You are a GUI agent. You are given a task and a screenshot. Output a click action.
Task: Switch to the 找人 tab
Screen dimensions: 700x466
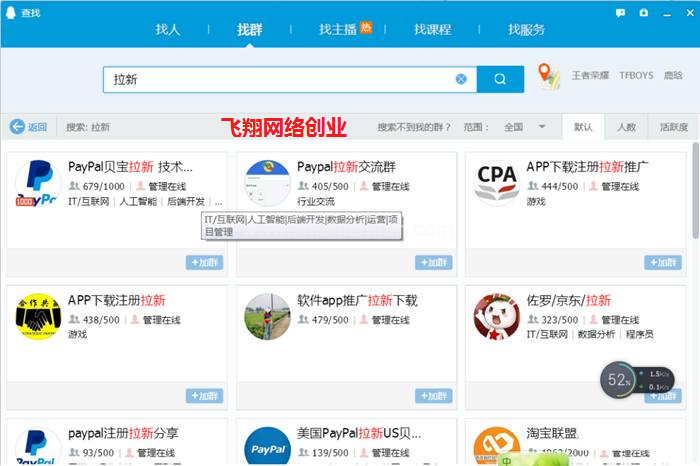click(x=168, y=30)
